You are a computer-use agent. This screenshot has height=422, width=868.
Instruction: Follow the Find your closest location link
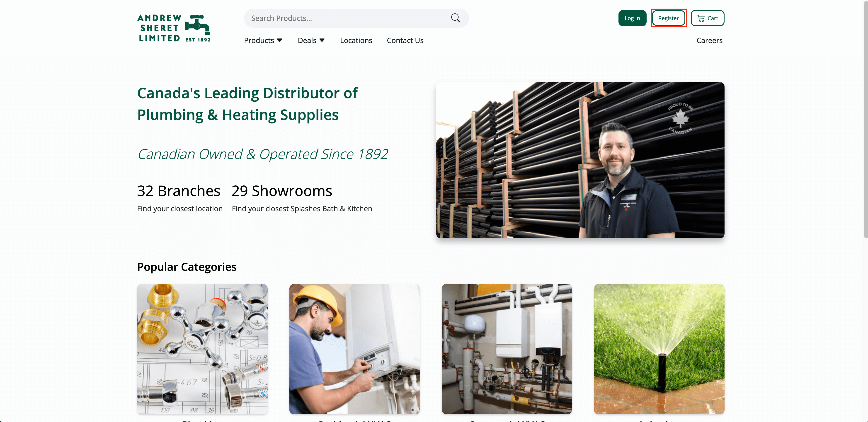click(x=180, y=209)
